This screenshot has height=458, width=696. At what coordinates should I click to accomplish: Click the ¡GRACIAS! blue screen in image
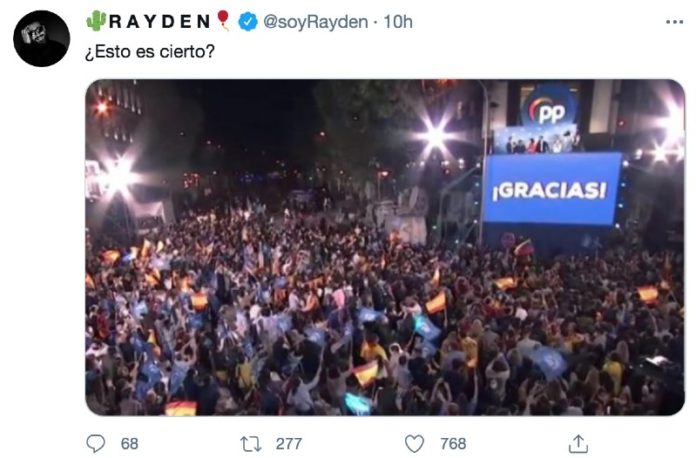tap(552, 189)
